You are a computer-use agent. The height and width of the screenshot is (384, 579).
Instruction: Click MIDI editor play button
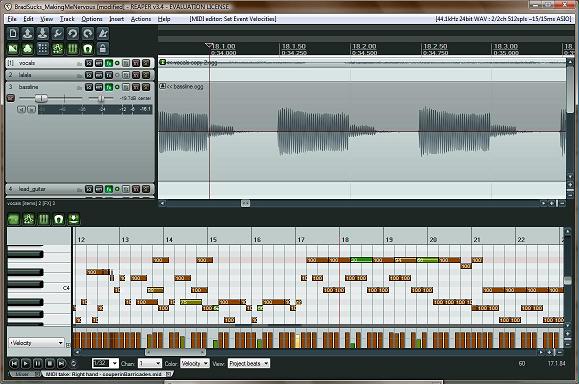coord(25,364)
